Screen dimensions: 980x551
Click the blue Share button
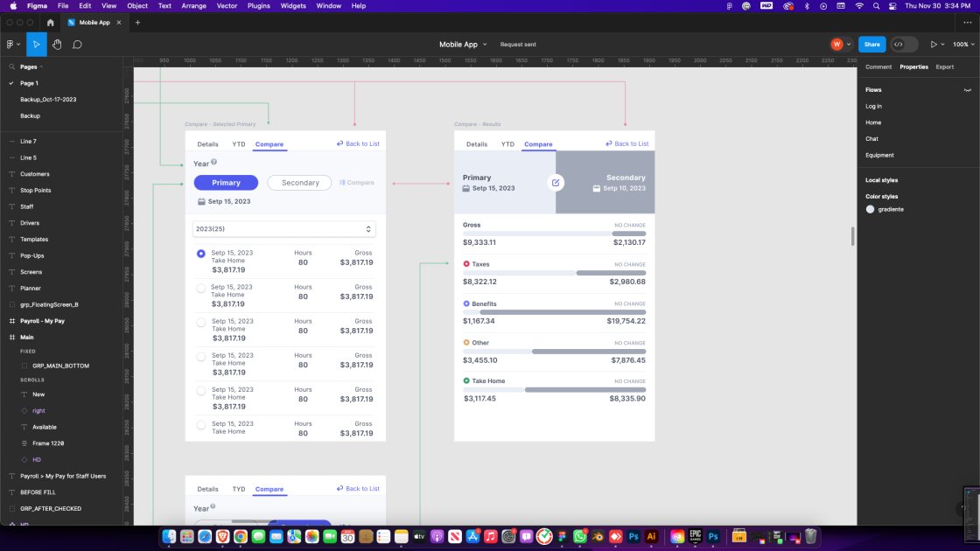871,45
